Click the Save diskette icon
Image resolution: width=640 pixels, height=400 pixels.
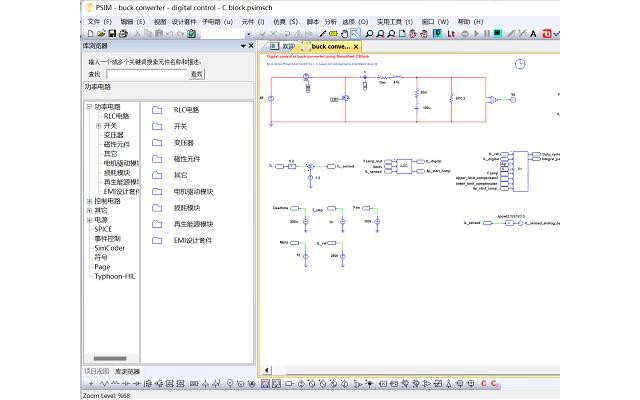click(112, 34)
